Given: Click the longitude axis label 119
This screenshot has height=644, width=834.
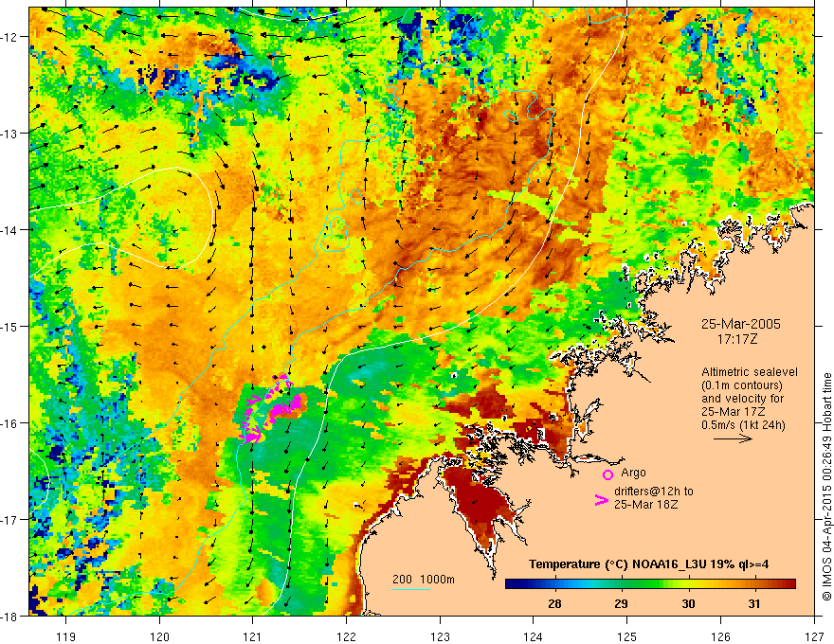Looking at the screenshot, I should point(66,636).
